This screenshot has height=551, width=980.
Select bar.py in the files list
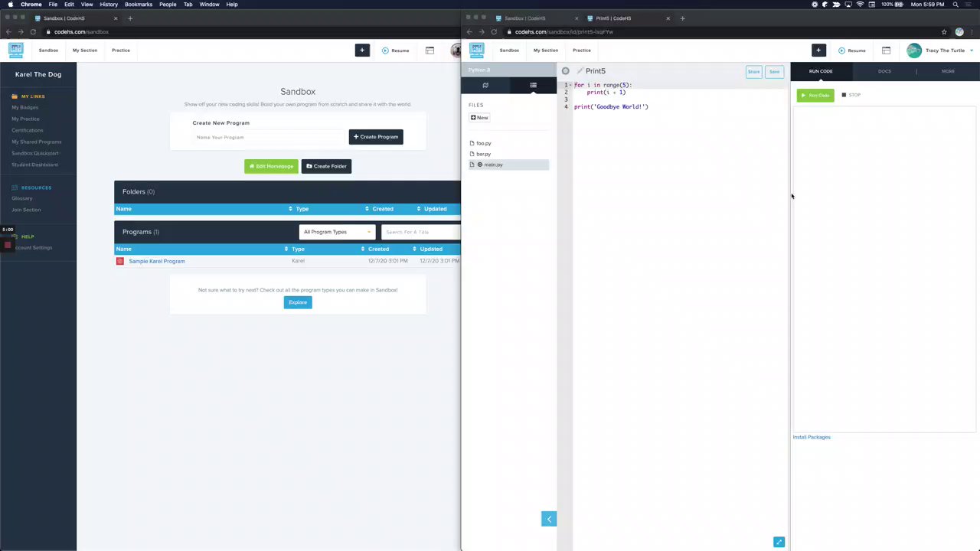(x=483, y=154)
